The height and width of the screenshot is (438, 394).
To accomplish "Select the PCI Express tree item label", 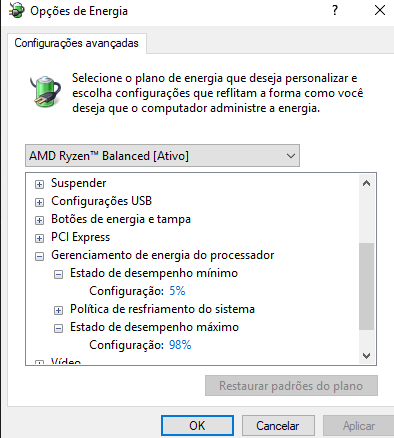I will click(80, 237).
